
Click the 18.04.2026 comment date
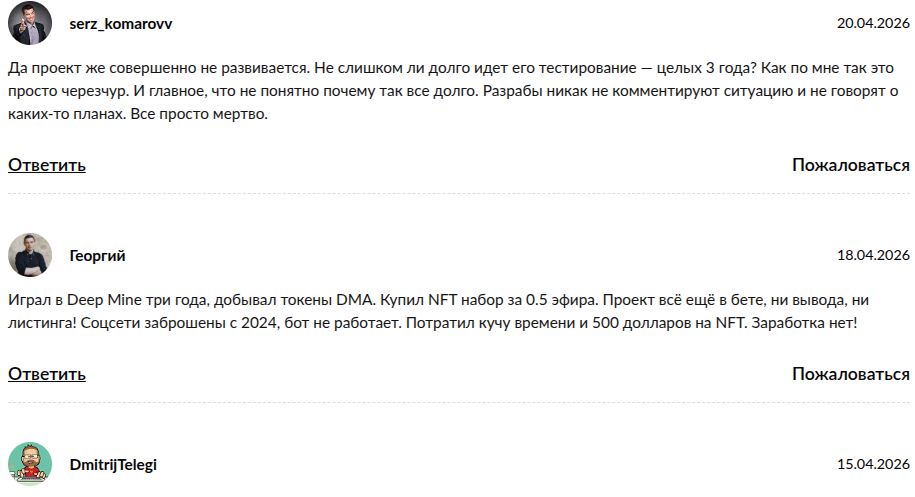[873, 256]
